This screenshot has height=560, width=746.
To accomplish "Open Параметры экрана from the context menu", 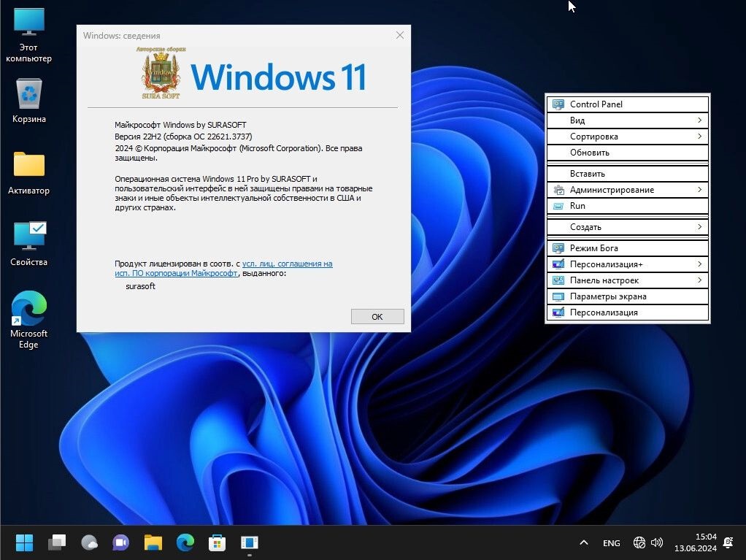I will [628, 296].
